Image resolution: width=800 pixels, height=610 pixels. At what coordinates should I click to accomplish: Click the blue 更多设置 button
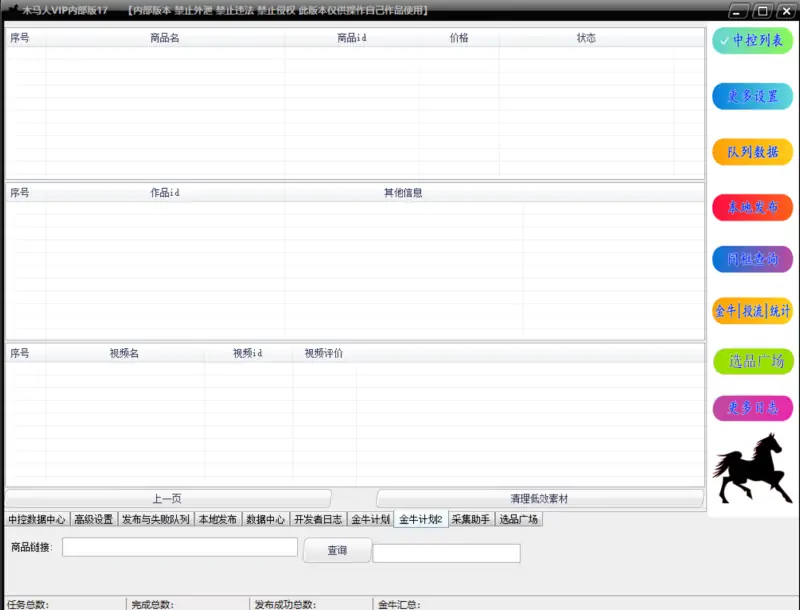click(x=752, y=97)
